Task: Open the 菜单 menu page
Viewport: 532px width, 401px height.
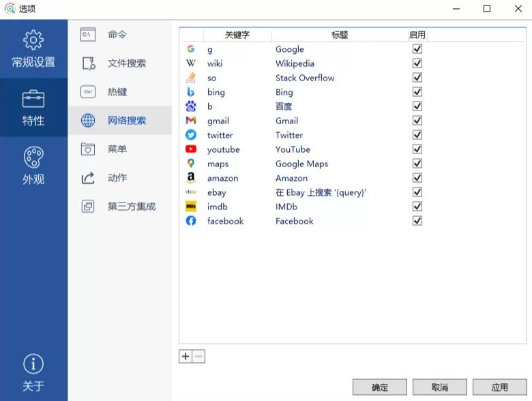Action: (120, 149)
